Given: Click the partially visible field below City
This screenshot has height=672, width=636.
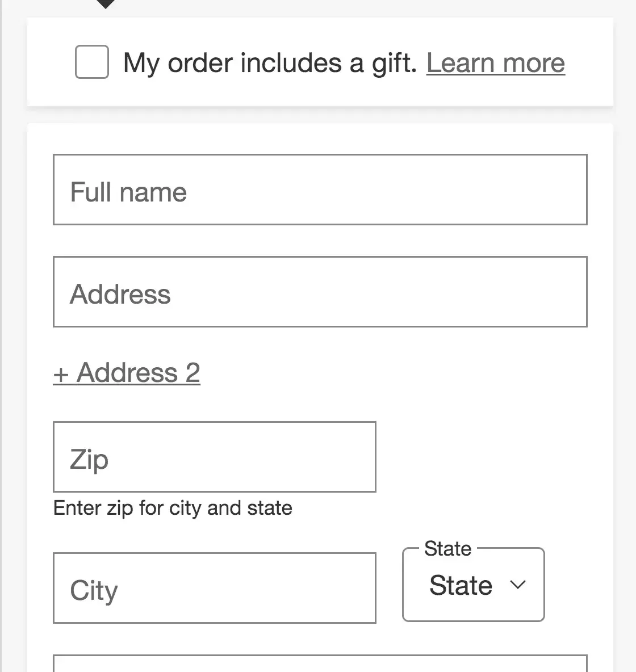Looking at the screenshot, I should coord(320,663).
